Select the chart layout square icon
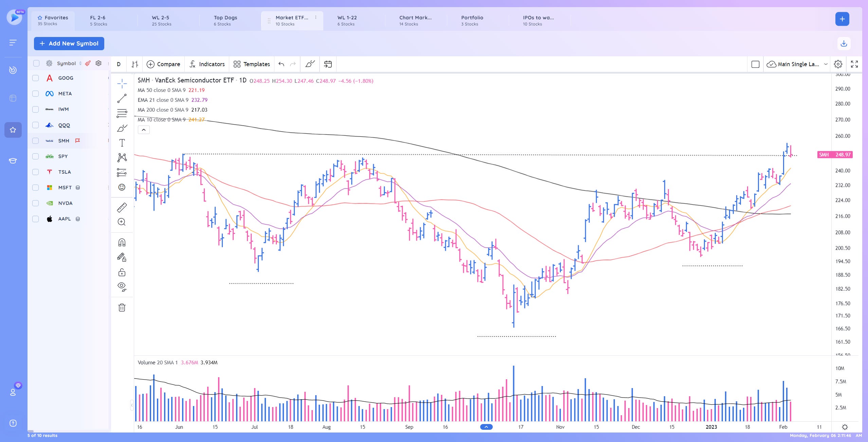 tap(755, 64)
